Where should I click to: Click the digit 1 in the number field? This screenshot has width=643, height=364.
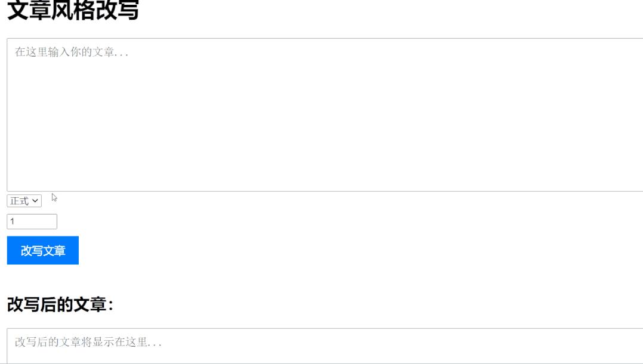[x=13, y=222]
